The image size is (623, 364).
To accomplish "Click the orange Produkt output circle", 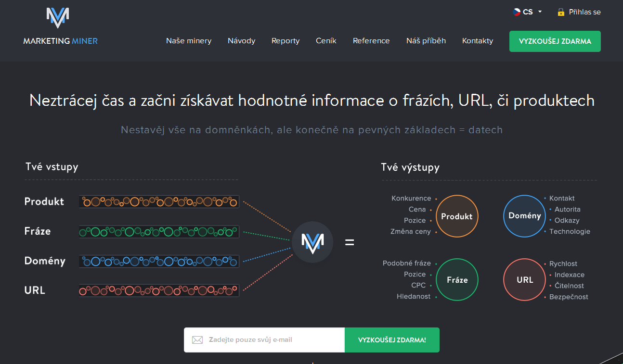I will [x=457, y=216].
